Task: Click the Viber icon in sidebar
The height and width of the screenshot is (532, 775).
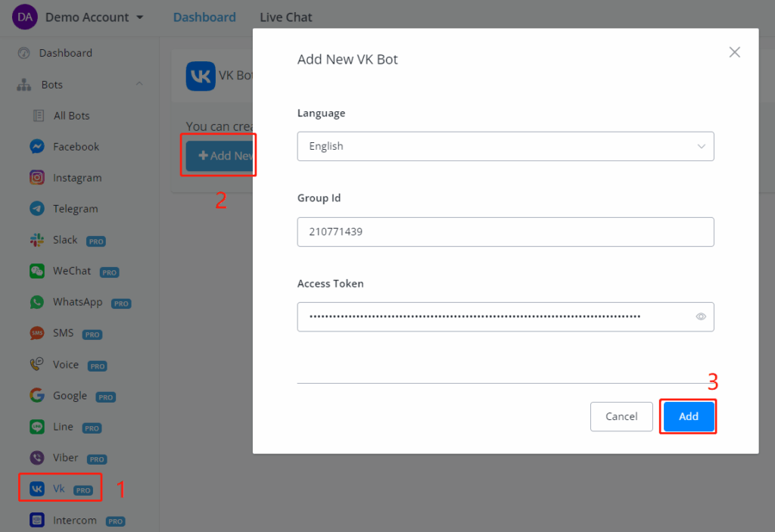Action: pos(36,458)
